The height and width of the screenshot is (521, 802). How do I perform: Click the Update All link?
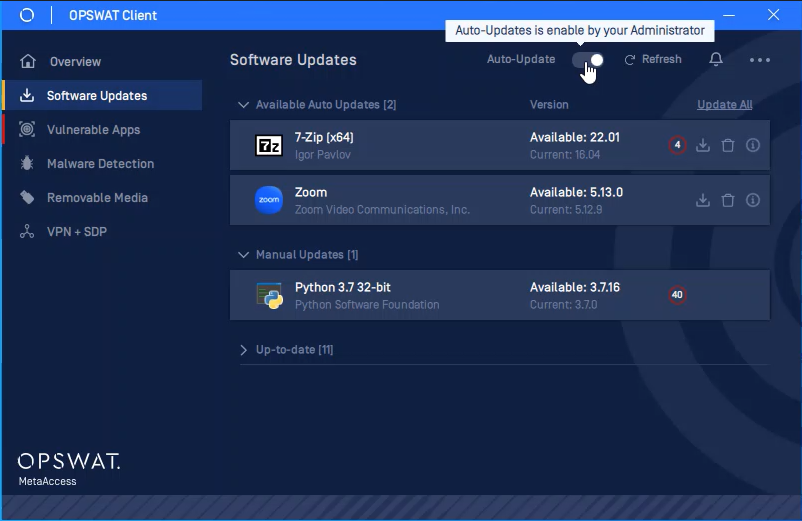pyautogui.click(x=724, y=105)
